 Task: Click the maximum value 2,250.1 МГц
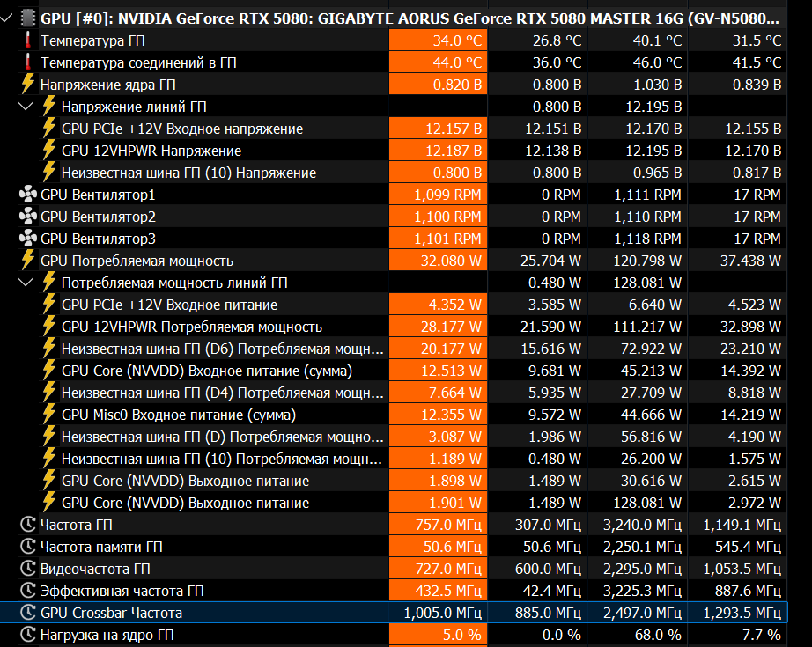pyautogui.click(x=642, y=547)
